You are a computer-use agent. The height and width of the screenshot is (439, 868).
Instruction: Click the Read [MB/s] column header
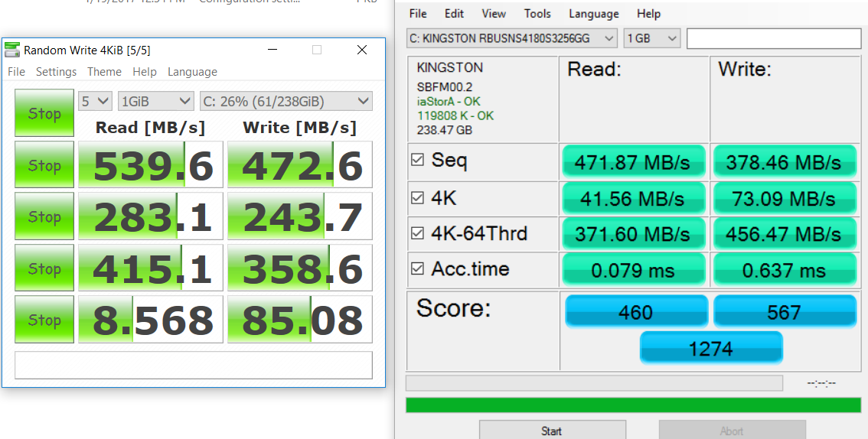150,128
